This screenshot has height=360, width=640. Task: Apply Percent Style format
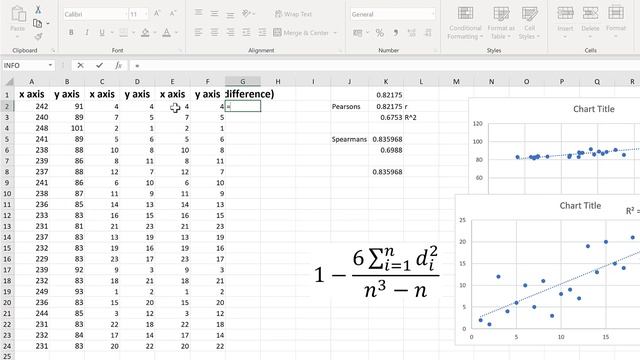click(x=380, y=33)
